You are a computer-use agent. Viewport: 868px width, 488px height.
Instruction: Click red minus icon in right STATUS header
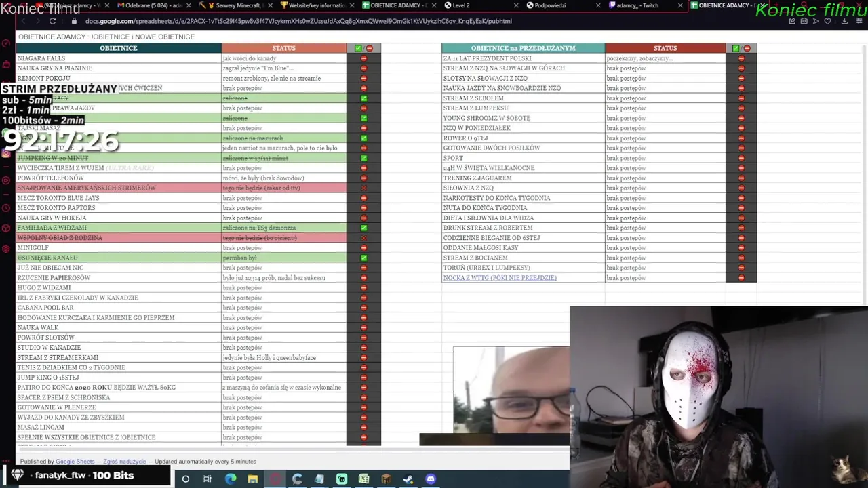[747, 48]
